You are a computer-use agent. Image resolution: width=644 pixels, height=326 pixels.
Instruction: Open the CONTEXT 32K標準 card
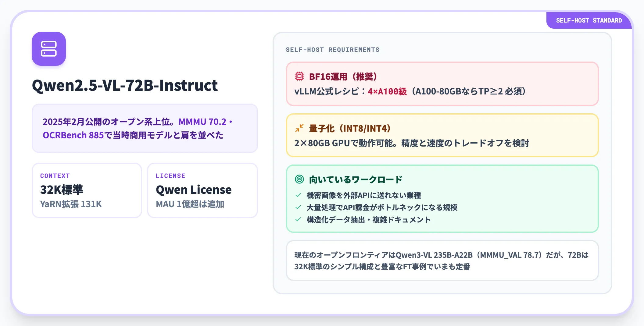[87, 190]
